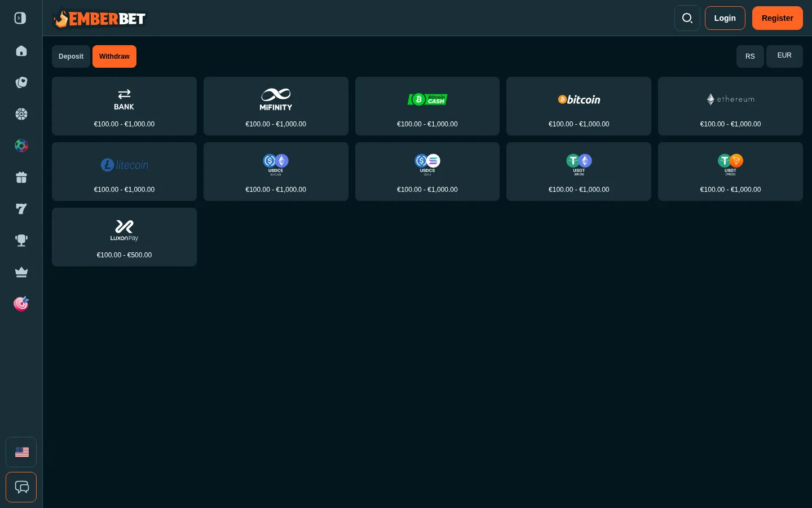812x508 pixels.
Task: Select the Litecoin withdrawal method
Action: point(124,172)
